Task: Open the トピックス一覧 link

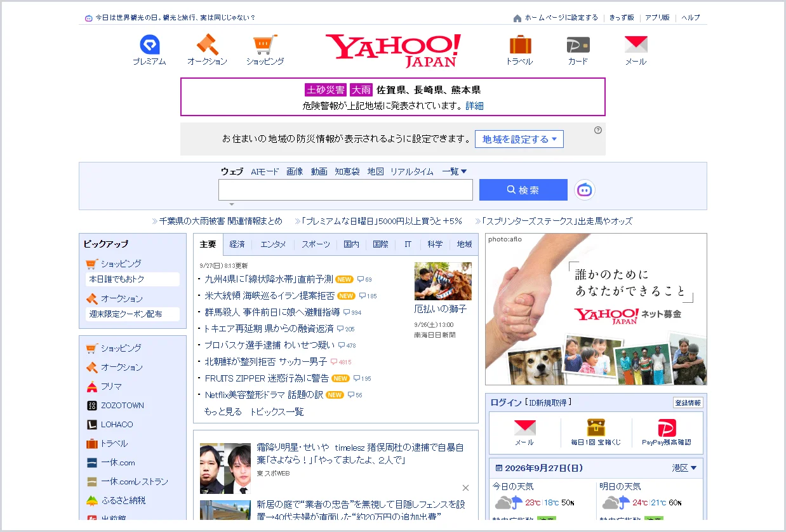Action: click(276, 411)
